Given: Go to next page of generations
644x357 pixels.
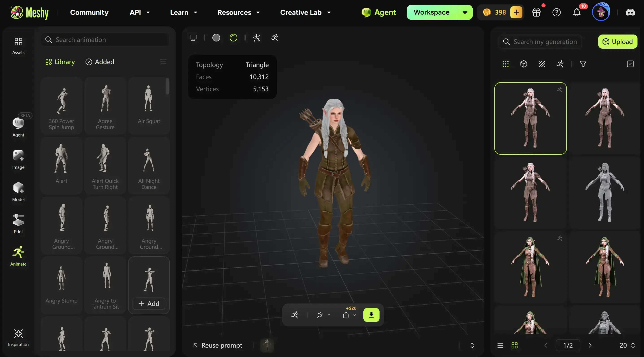Looking at the screenshot, I should pos(590,345).
